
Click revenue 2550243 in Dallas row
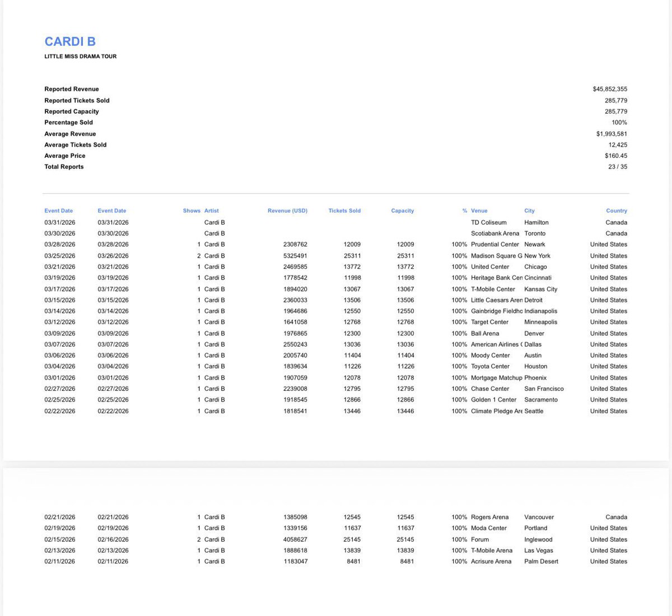pos(295,344)
